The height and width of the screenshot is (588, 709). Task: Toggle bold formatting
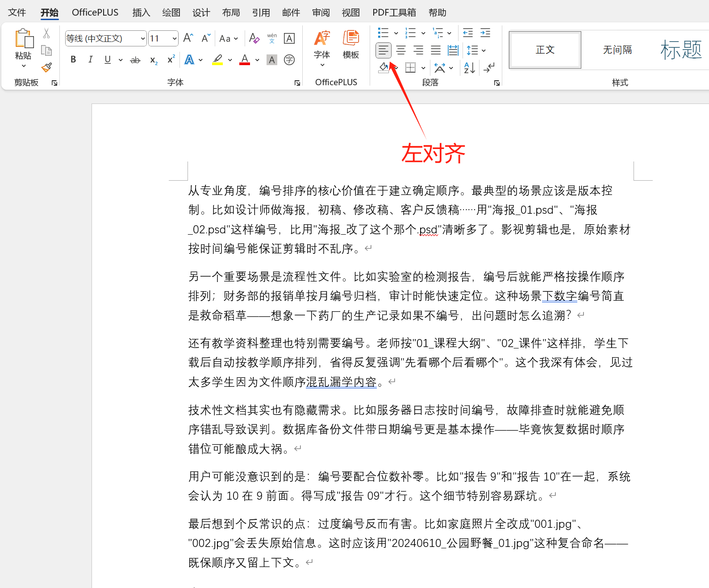coord(73,59)
